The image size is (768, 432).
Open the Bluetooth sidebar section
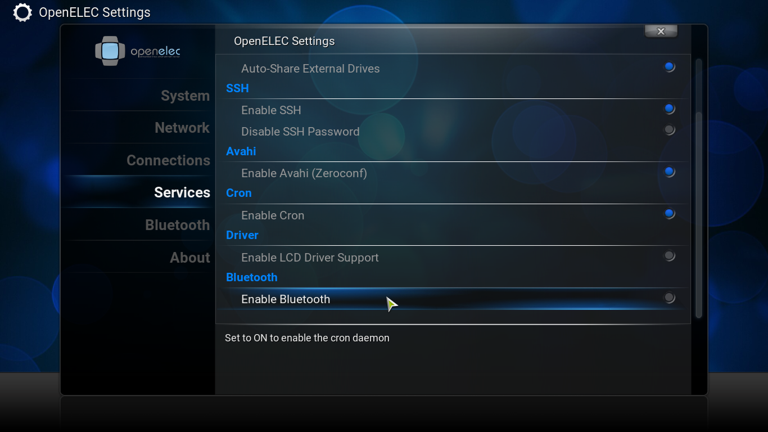point(177,225)
